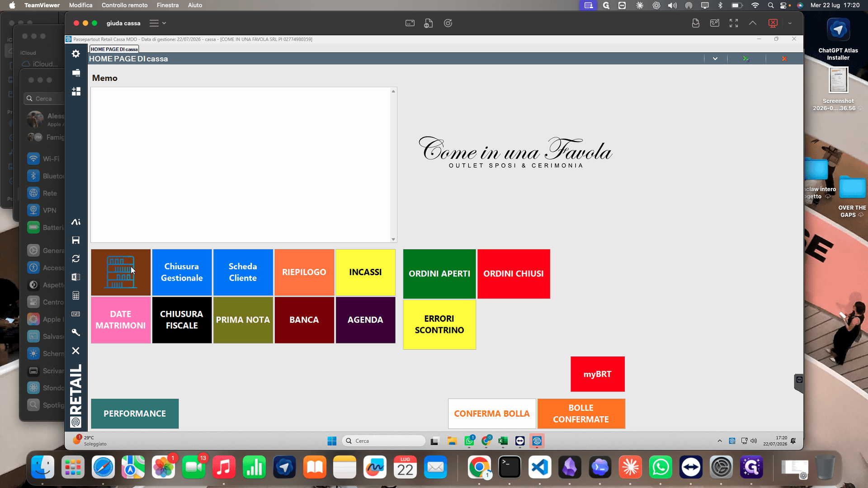
Task: Select the HOME PAGE DI cassa tab
Action: [114, 49]
